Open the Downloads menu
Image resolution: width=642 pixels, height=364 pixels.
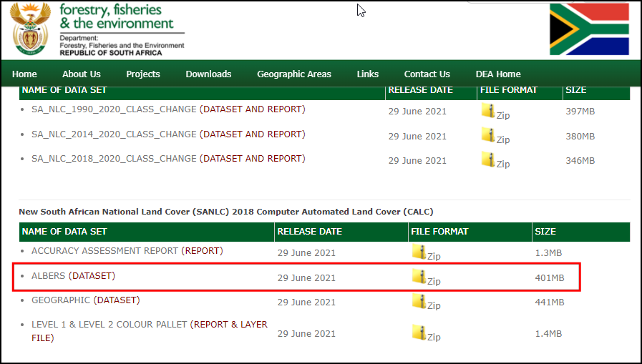(x=208, y=74)
